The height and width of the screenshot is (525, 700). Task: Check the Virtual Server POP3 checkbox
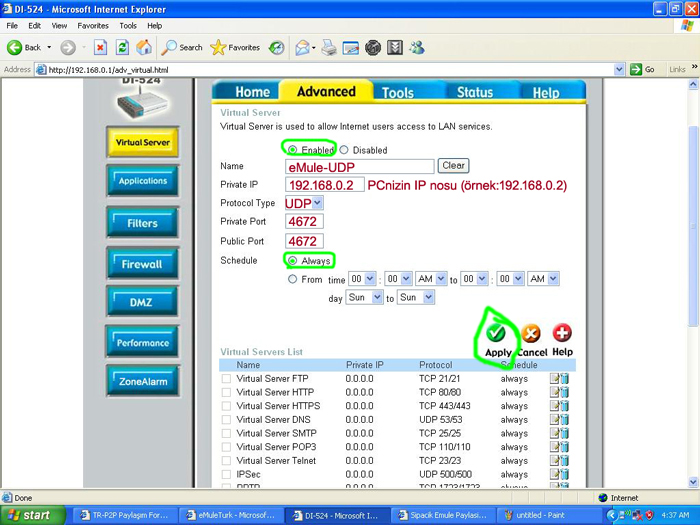coord(226,447)
